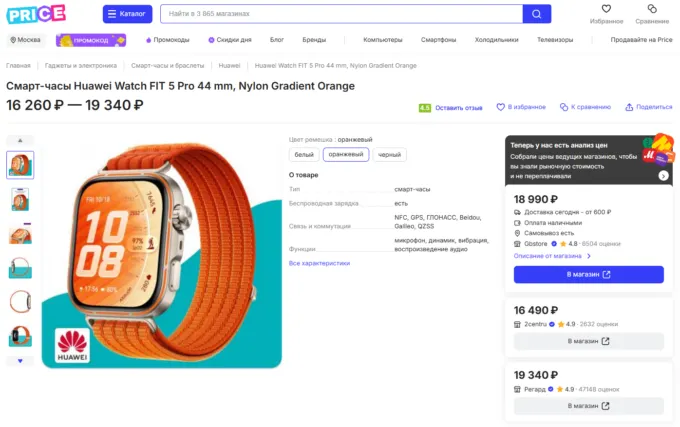Select черный strap color
Screen dimensions: 680x427
(x=389, y=155)
